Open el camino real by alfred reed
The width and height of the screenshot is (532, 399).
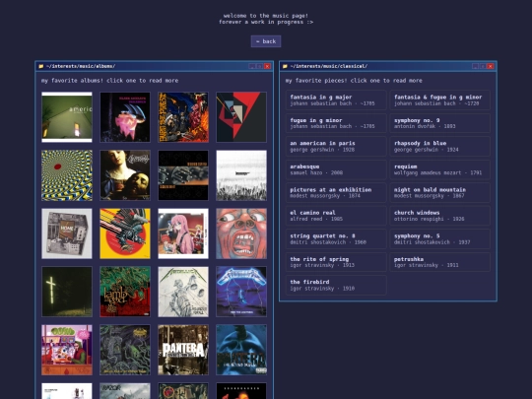[x=336, y=216]
